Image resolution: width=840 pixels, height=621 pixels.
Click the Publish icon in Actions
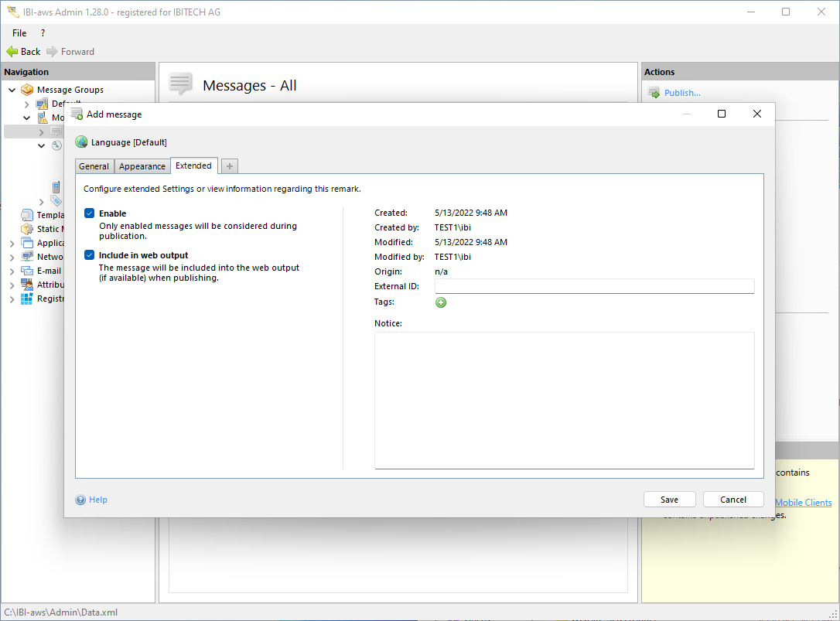(654, 93)
